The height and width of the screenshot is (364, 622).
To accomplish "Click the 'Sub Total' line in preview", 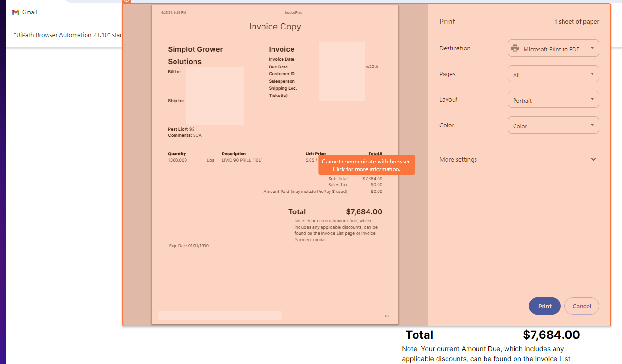I will [x=355, y=179].
